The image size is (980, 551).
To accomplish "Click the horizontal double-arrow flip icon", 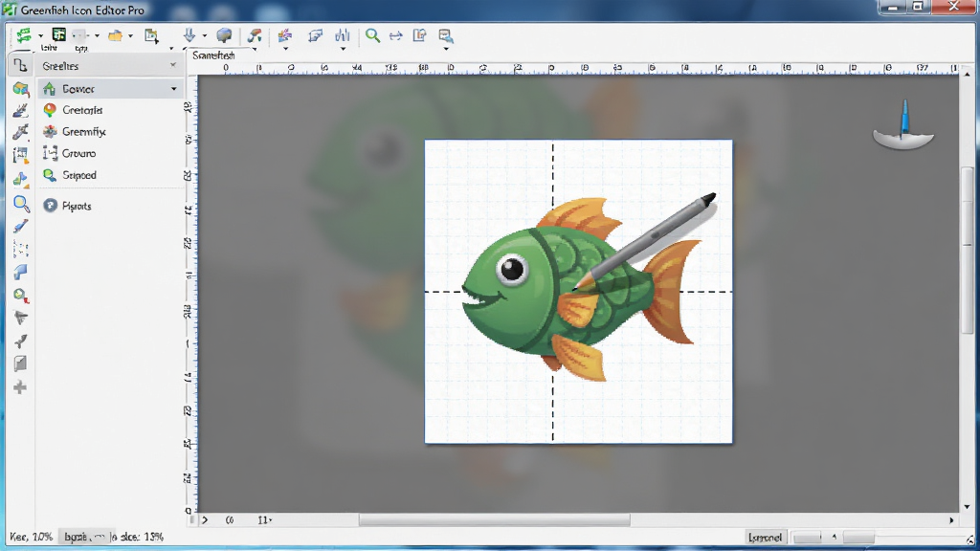I will tap(395, 36).
